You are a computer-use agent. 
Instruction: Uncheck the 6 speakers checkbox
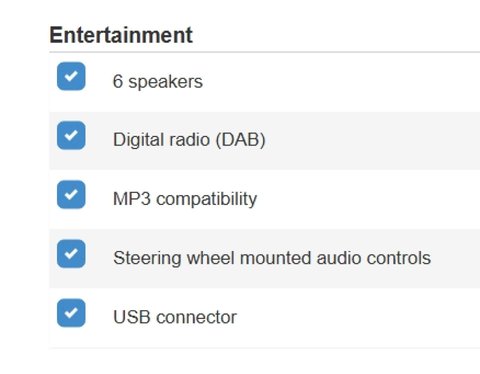71,76
